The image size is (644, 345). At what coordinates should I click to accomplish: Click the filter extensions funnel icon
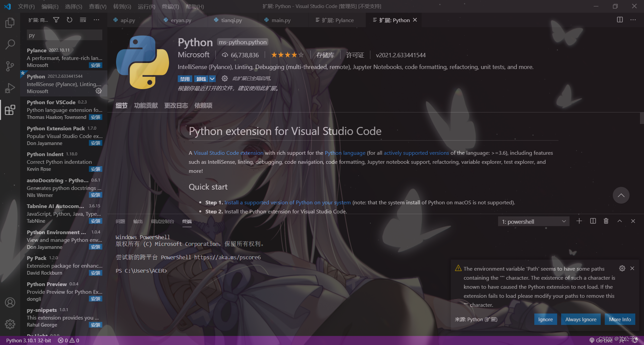56,20
